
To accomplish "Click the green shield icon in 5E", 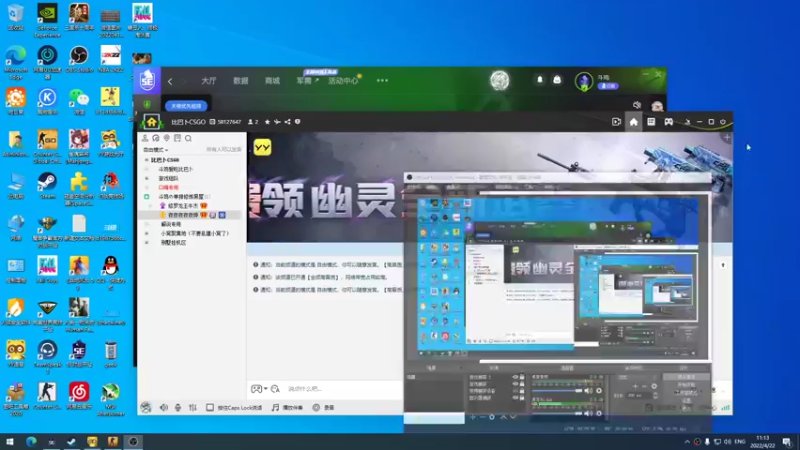I will 147,105.
